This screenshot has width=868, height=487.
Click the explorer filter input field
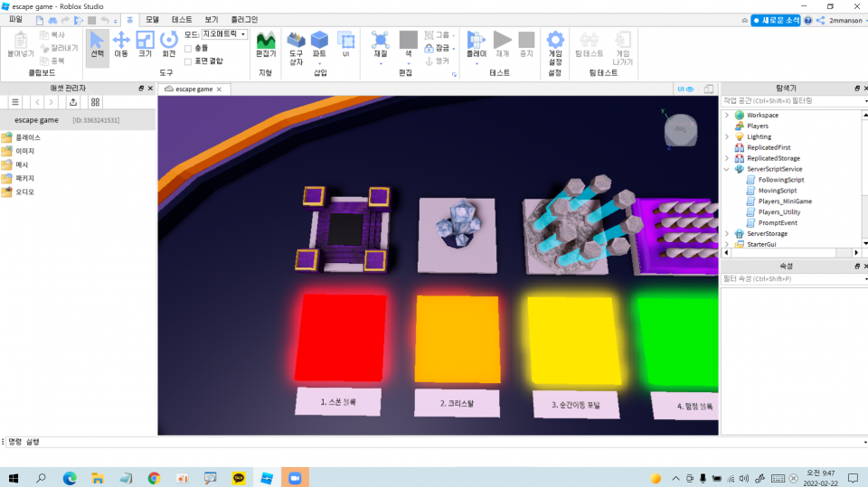(792, 101)
